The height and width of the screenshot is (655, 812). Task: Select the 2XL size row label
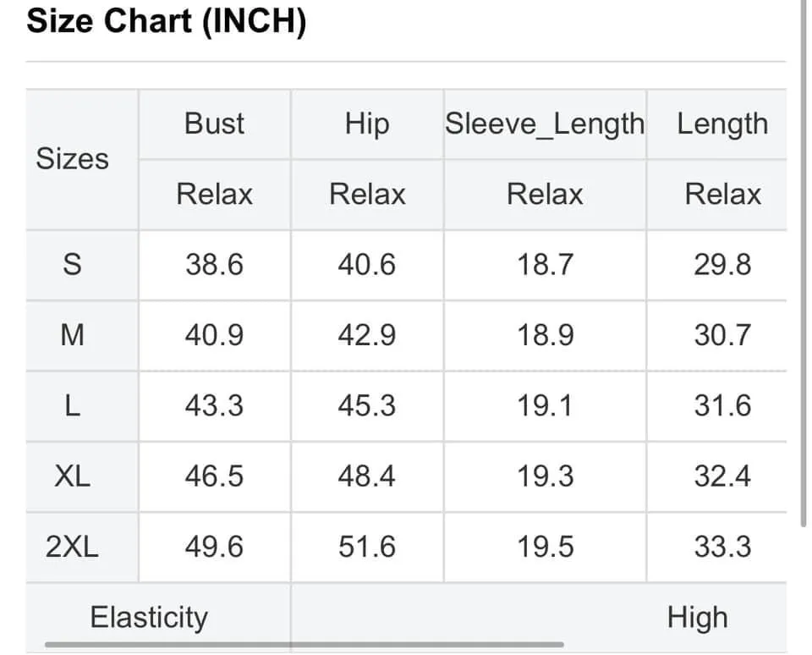72,546
